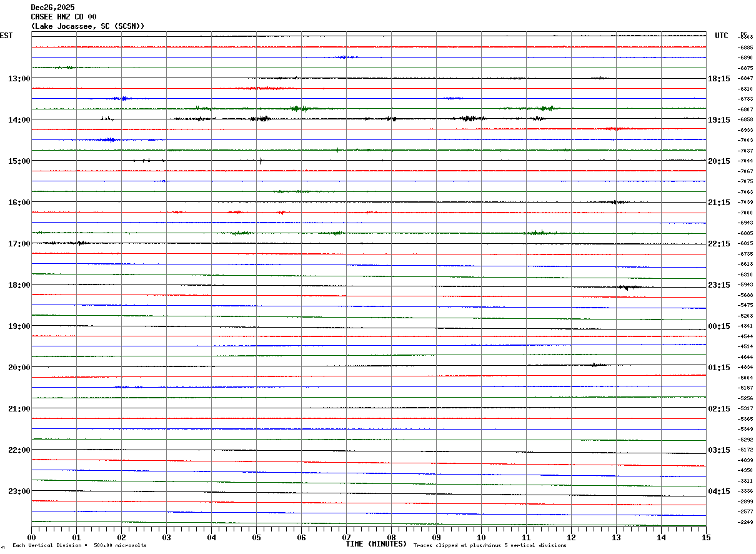
Task: Click the 23:15 UTC time label
Action: [719, 285]
